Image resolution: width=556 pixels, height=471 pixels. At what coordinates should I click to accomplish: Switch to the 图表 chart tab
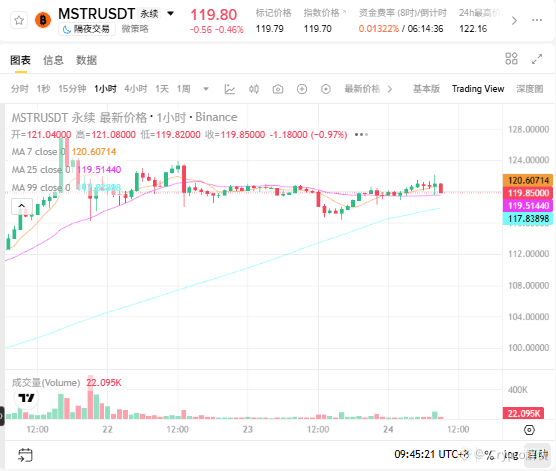pos(20,60)
